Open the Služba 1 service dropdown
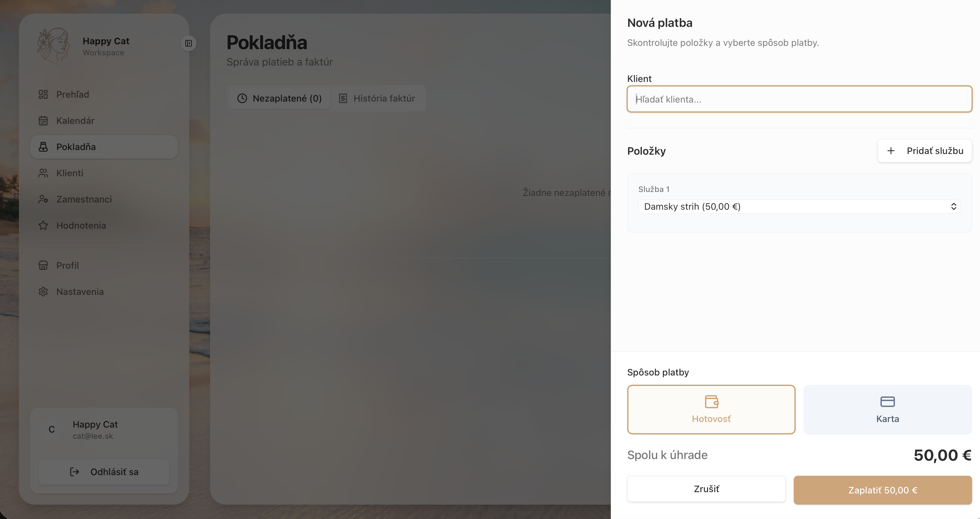This screenshot has height=519, width=980. point(799,206)
